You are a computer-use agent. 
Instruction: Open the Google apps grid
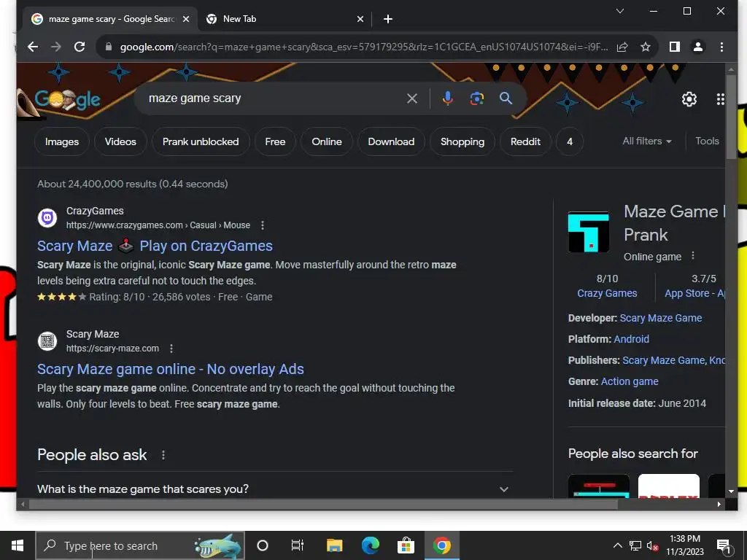pyautogui.click(x=720, y=99)
